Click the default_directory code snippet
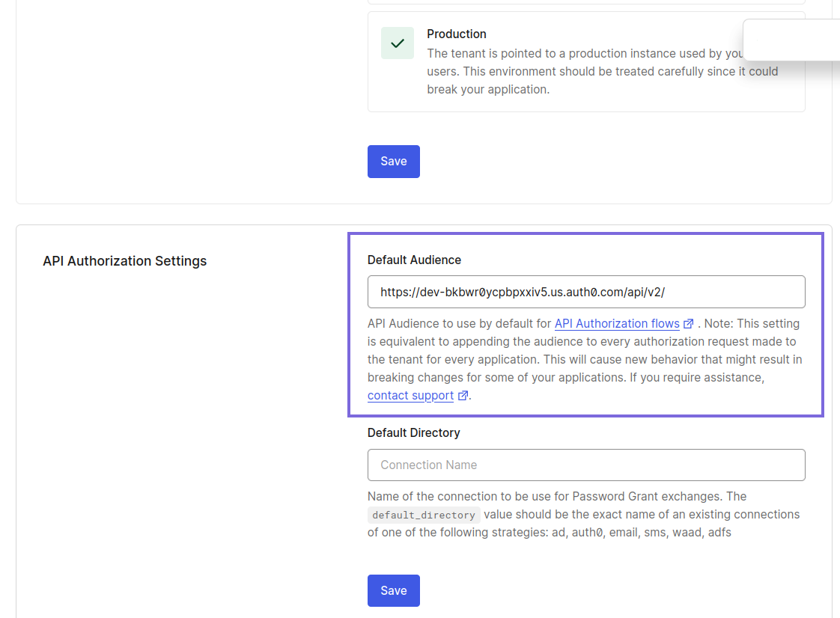 pos(423,514)
